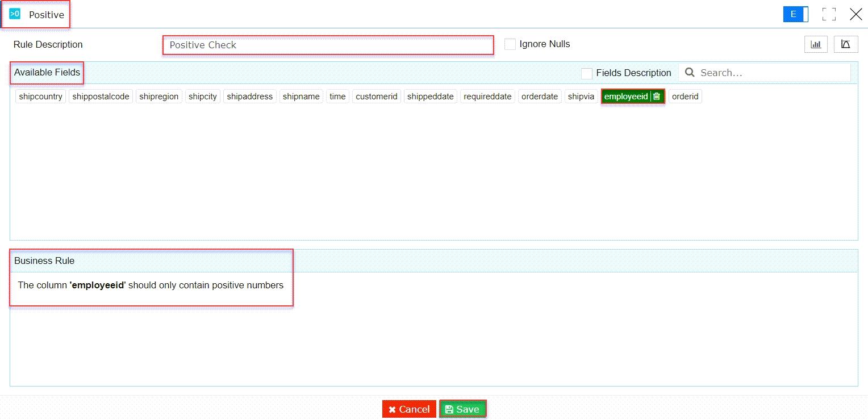Enable the Fields Description checkbox
The image size is (868, 420).
coord(586,73)
